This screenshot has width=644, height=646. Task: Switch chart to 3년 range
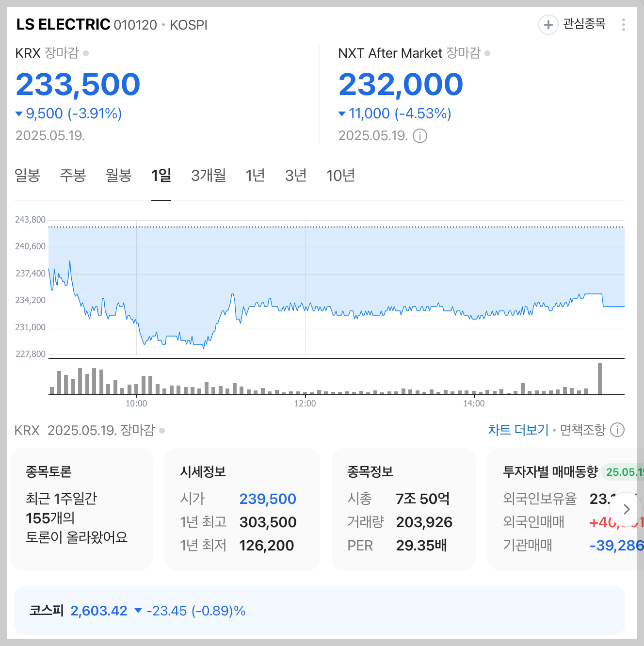pos(296,175)
